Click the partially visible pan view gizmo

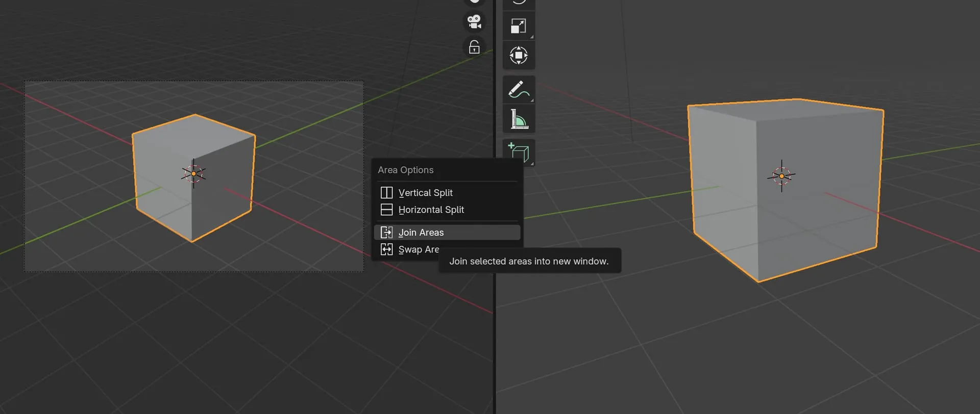tap(474, 2)
